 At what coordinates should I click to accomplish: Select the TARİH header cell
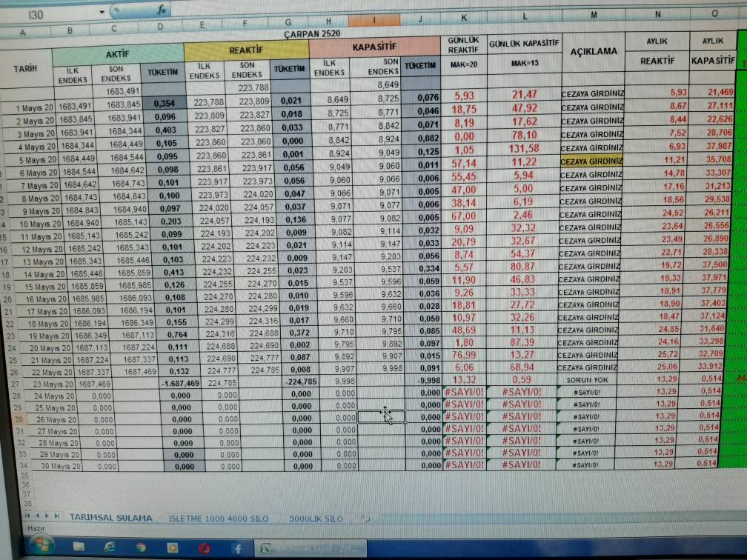click(26, 68)
